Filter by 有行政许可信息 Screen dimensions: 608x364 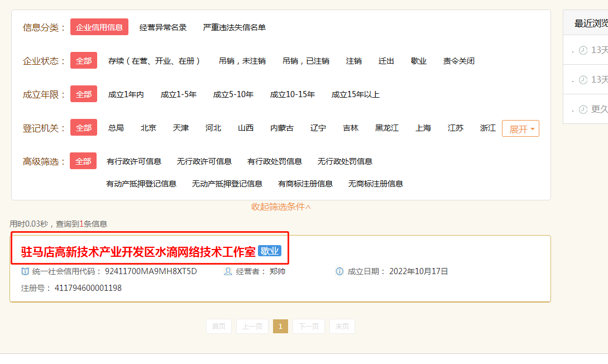point(134,161)
